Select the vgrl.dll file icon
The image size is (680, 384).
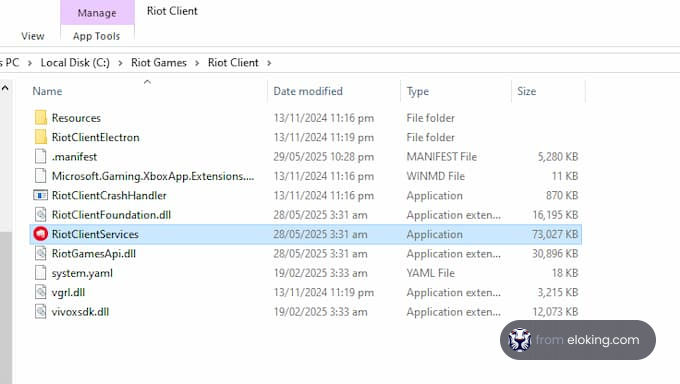40,292
